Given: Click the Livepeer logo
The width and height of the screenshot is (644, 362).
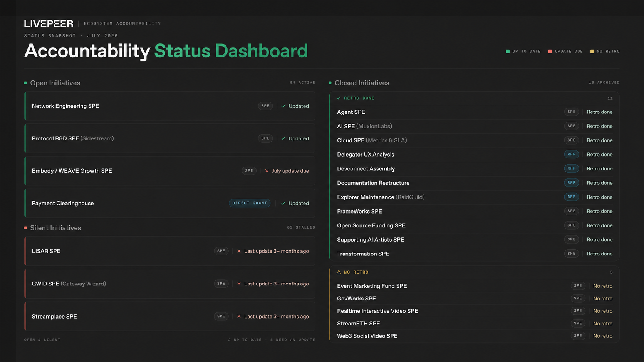Looking at the screenshot, I should [49, 24].
